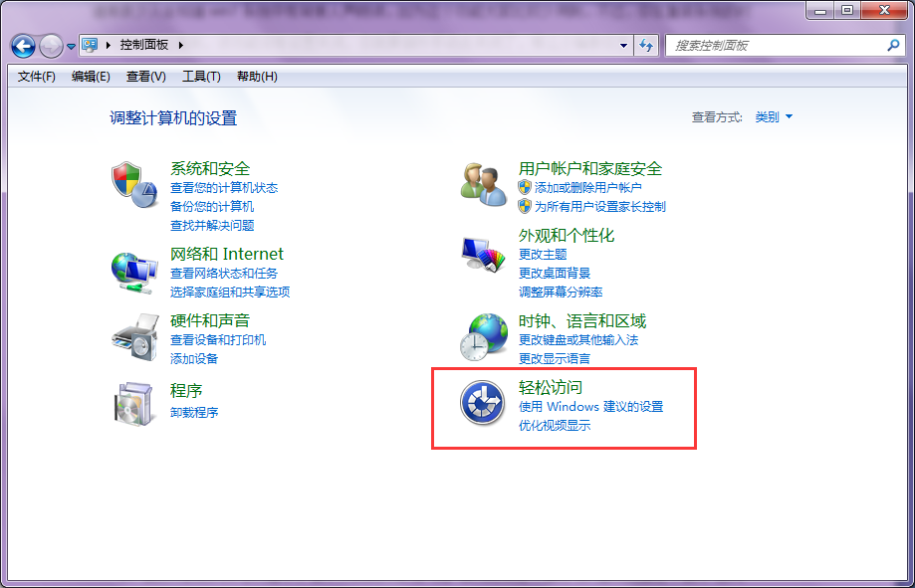The height and width of the screenshot is (588, 915).
Task: Expand the breadcrumb arrow before 控制面板
Action: [108, 45]
